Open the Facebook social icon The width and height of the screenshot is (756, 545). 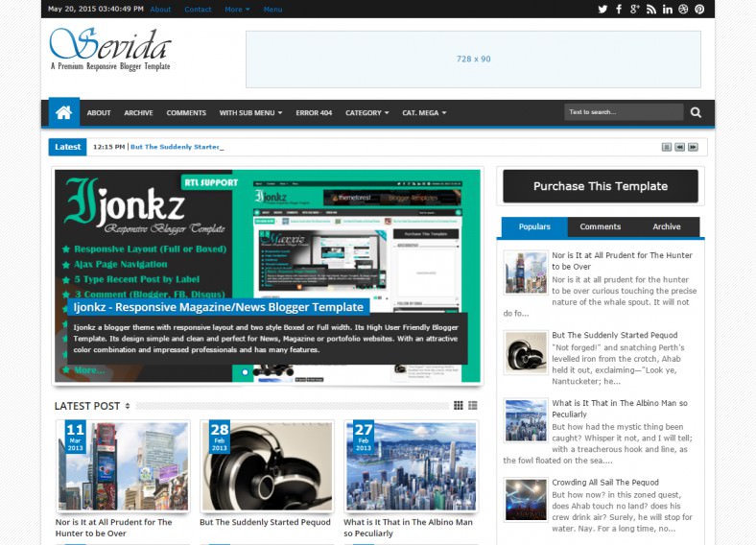pos(619,10)
